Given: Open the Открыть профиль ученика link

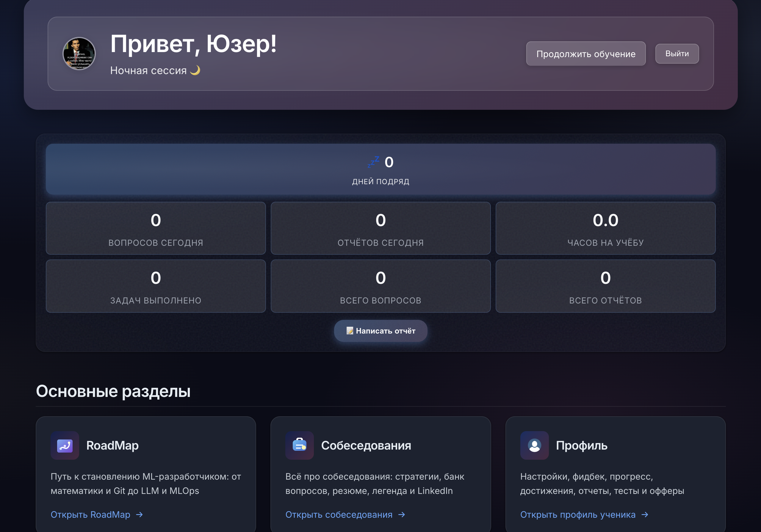Looking at the screenshot, I should (x=584, y=514).
